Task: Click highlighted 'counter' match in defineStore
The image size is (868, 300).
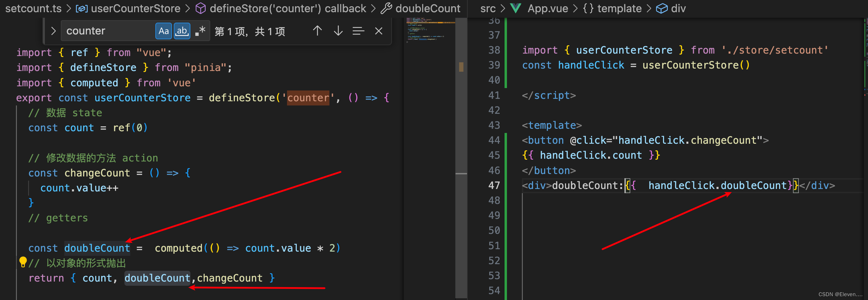Action: pos(308,98)
